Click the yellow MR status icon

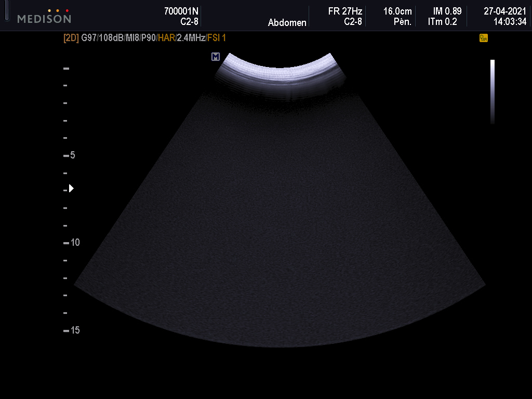coord(483,38)
